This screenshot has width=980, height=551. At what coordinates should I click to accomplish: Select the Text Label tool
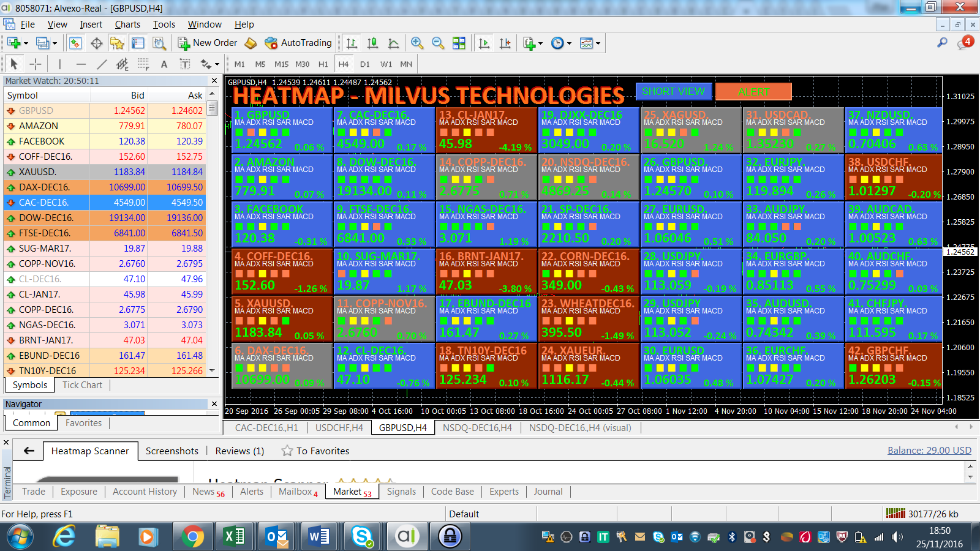coord(185,64)
